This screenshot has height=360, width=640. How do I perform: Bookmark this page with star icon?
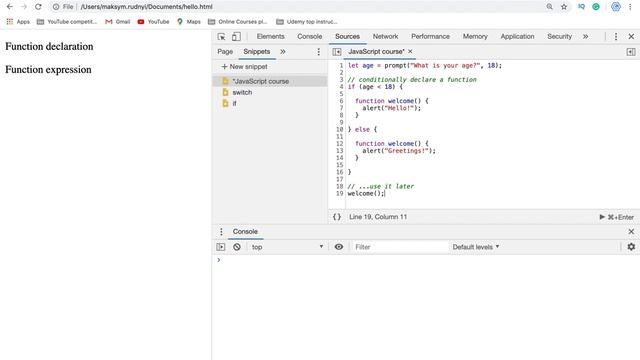tap(564, 7)
